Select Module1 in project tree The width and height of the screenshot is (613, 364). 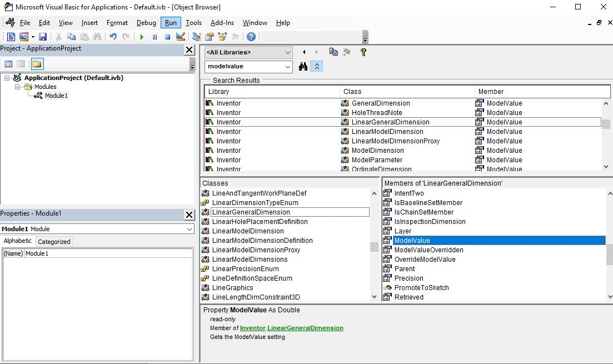pos(56,96)
